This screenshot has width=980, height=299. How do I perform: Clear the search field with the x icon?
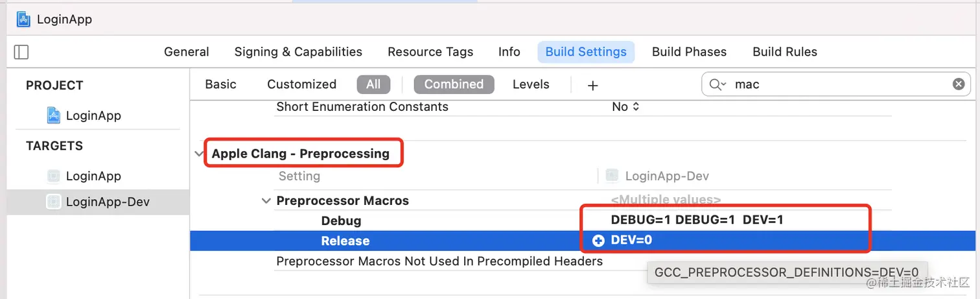(x=958, y=84)
